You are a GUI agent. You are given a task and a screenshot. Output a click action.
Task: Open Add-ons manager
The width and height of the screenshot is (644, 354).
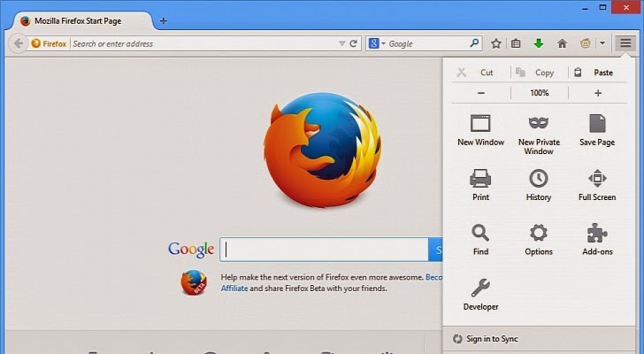click(x=597, y=240)
